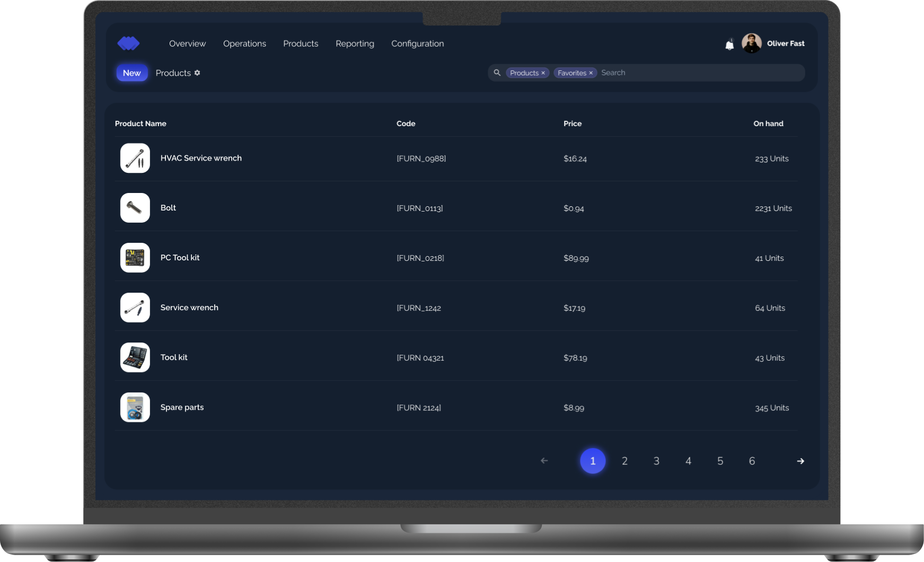
Task: Click the $78.19 price
Action: [x=575, y=358]
